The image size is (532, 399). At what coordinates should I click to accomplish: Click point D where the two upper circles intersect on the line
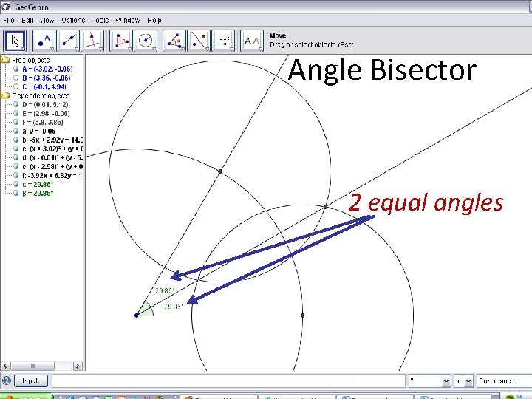220,171
